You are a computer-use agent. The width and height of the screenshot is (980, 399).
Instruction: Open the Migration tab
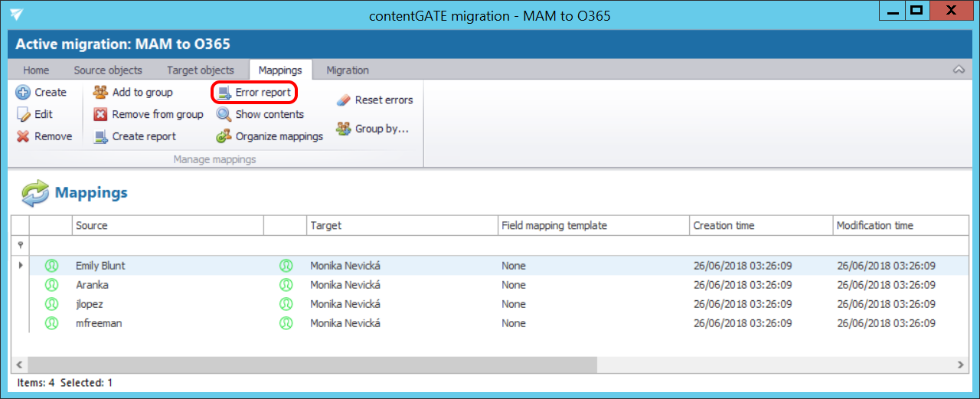coord(347,70)
